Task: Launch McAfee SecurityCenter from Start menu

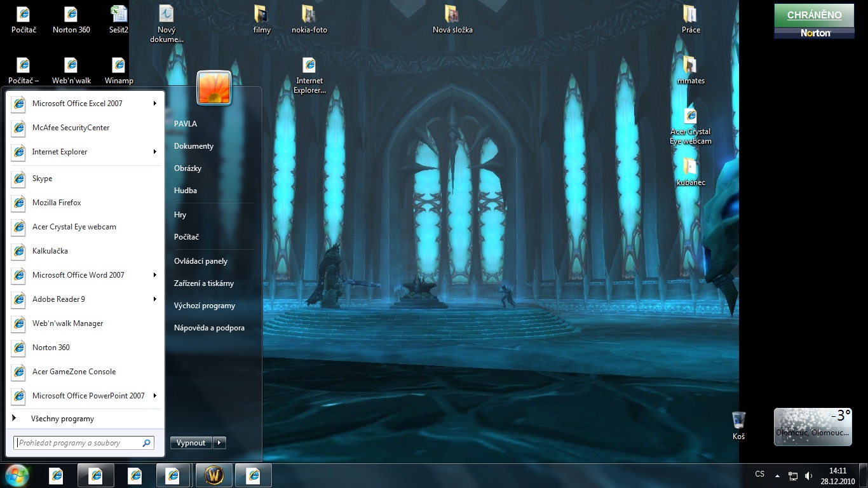Action: [85, 127]
